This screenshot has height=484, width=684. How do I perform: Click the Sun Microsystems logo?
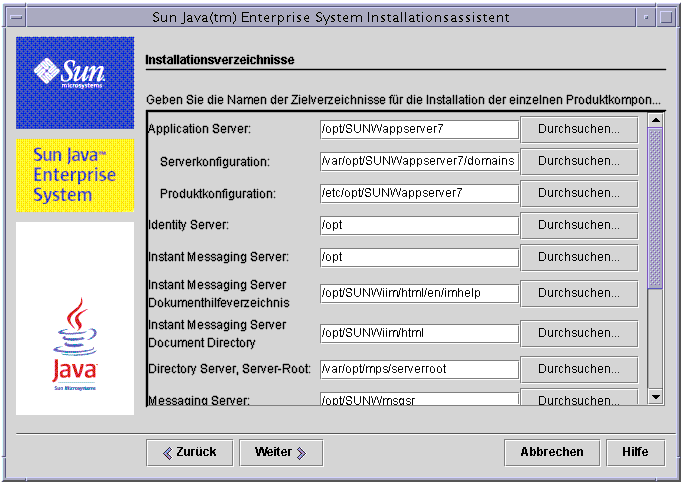click(75, 83)
